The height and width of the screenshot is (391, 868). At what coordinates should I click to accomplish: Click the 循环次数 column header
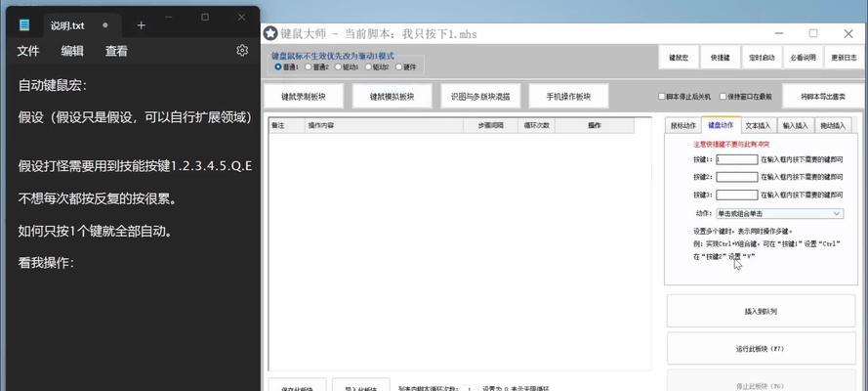coord(536,126)
